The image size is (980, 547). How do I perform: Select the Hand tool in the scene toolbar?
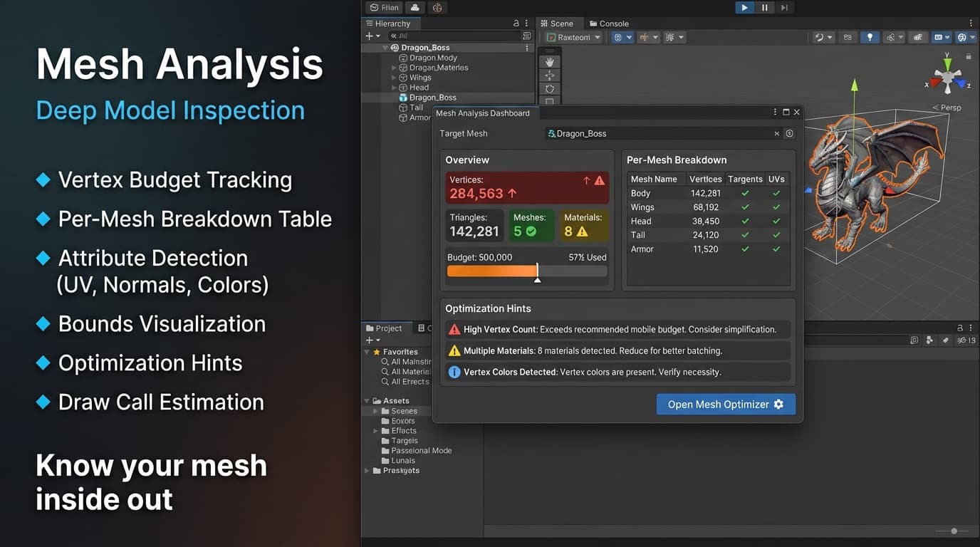(549, 61)
